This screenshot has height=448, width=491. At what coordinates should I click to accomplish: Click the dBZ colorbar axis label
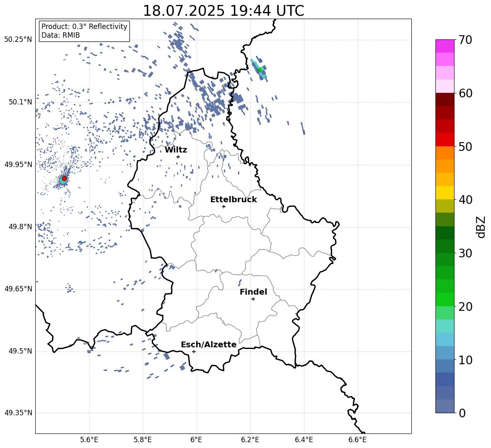click(x=481, y=227)
